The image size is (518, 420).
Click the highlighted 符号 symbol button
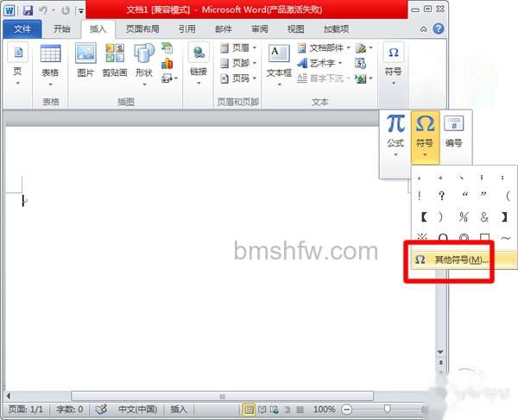425,137
